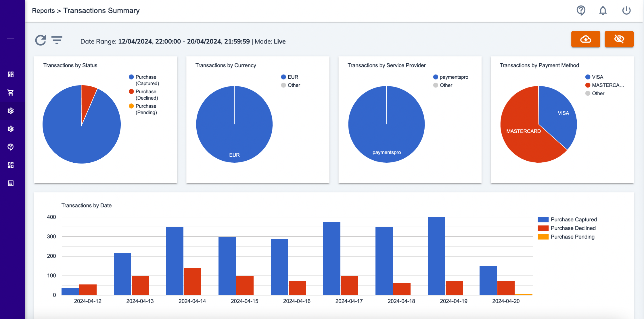Go to Reports in the breadcrumb
This screenshot has width=644, height=319.
43,11
